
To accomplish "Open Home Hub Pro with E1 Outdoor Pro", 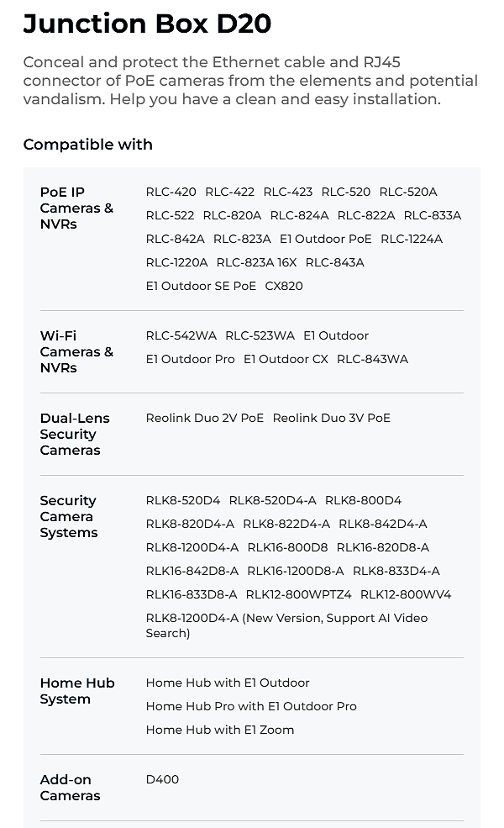I will click(251, 706).
